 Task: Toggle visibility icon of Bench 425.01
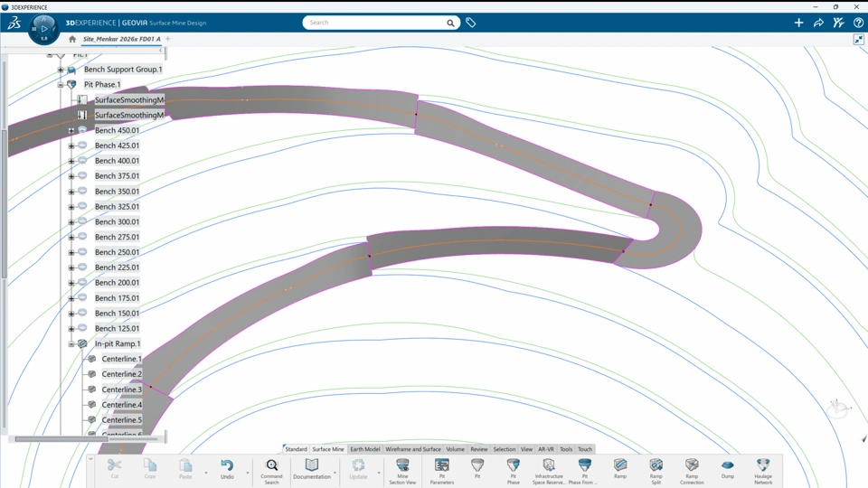[82, 145]
